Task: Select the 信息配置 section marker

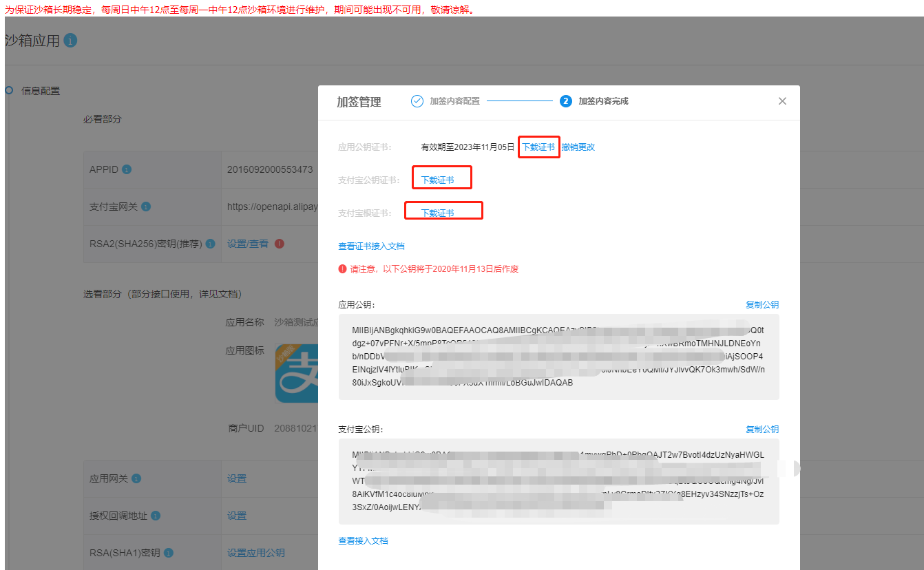Action: pyautogui.click(x=9, y=90)
